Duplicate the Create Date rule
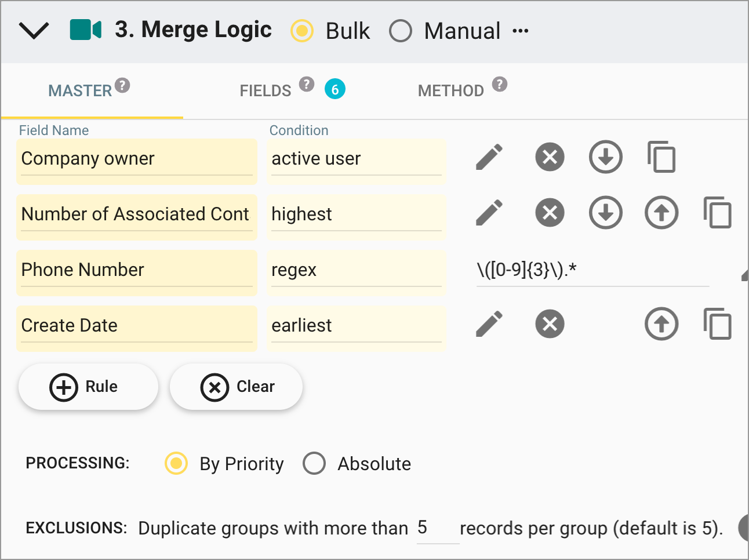Viewport: 749px width, 560px height. [718, 324]
